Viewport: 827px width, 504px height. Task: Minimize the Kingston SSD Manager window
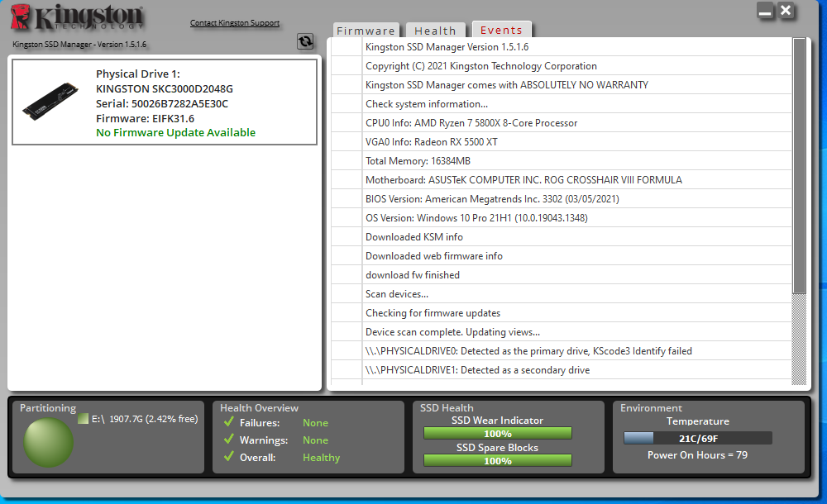click(x=765, y=11)
